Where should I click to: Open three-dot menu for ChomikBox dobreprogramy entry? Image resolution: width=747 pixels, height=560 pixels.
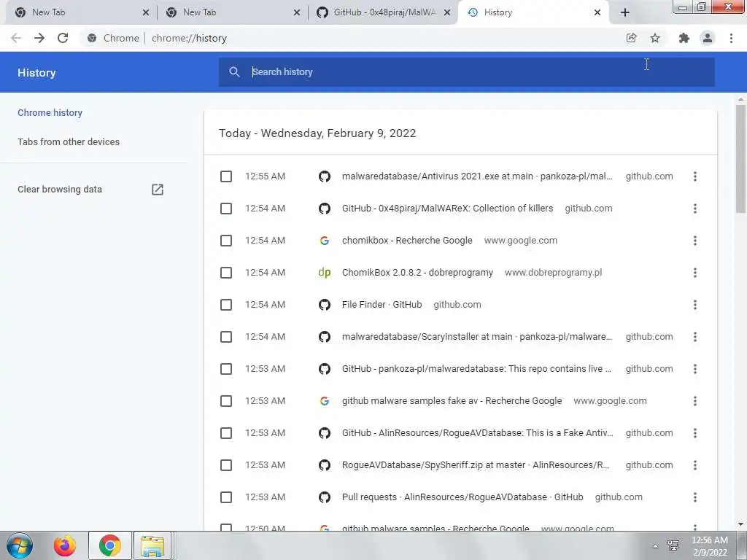pos(695,273)
